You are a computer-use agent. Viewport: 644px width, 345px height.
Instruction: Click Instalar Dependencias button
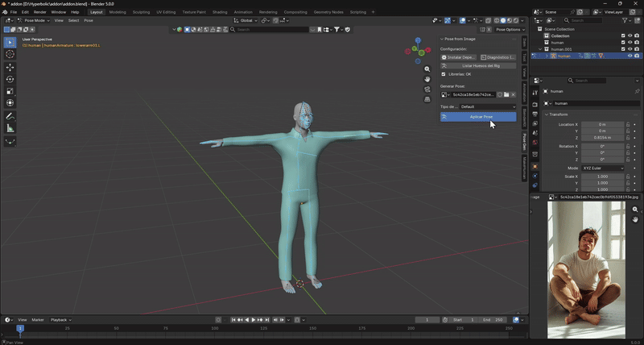(458, 57)
